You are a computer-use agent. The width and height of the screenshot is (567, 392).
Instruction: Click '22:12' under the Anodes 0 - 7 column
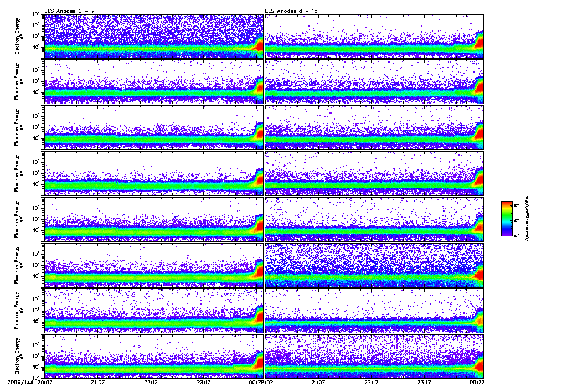(151, 382)
